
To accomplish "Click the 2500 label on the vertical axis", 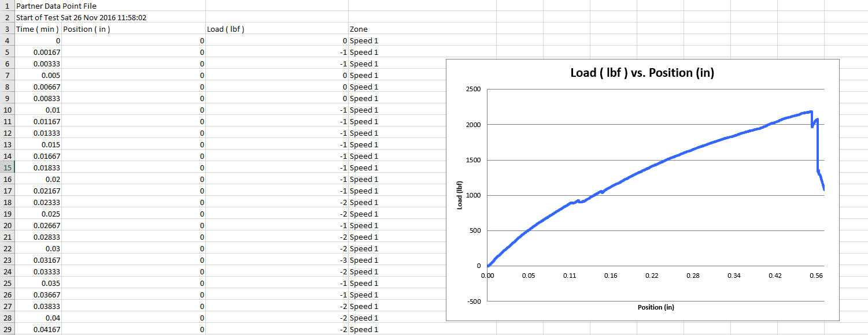I will [x=472, y=90].
